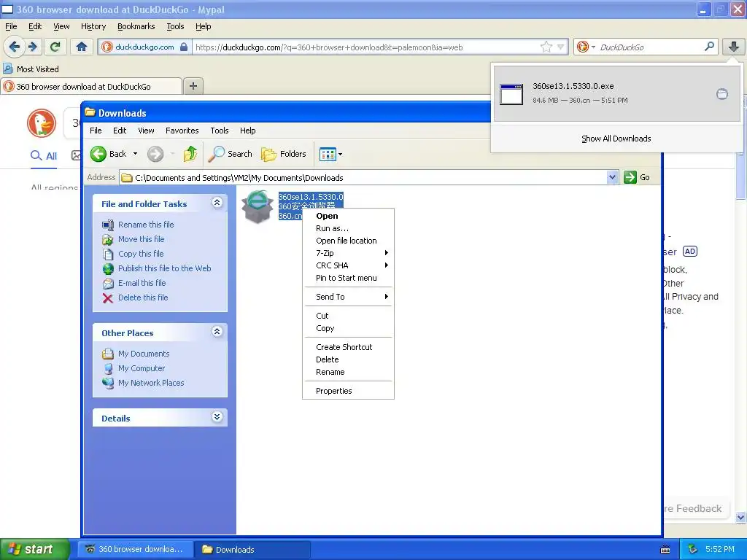Screen dimensions: 747x560
Task: Click the downloaded 360se13.1.5330.0.exe entry
Action: click(616, 93)
